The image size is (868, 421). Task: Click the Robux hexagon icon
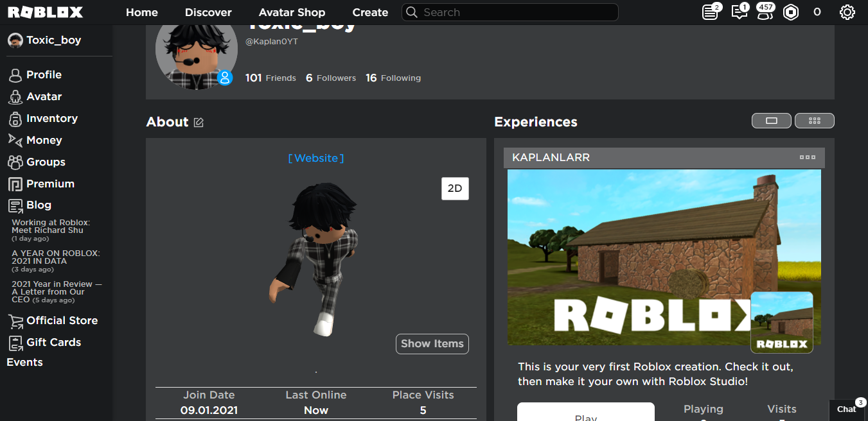point(790,12)
